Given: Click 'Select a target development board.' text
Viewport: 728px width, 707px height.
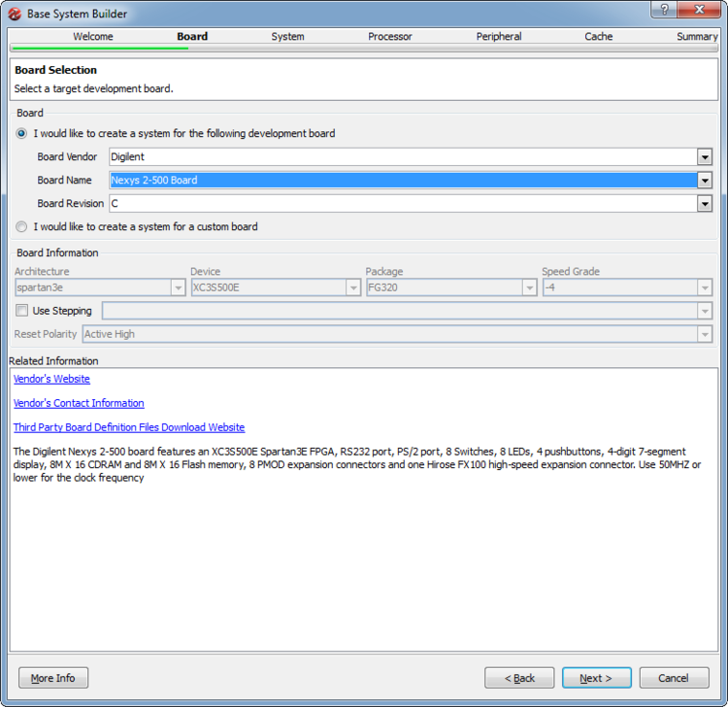Looking at the screenshot, I should click(x=93, y=88).
